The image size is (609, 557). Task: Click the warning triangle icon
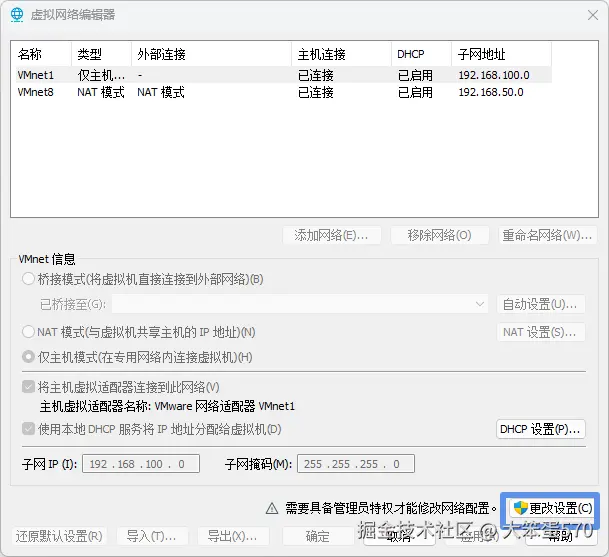(272, 508)
